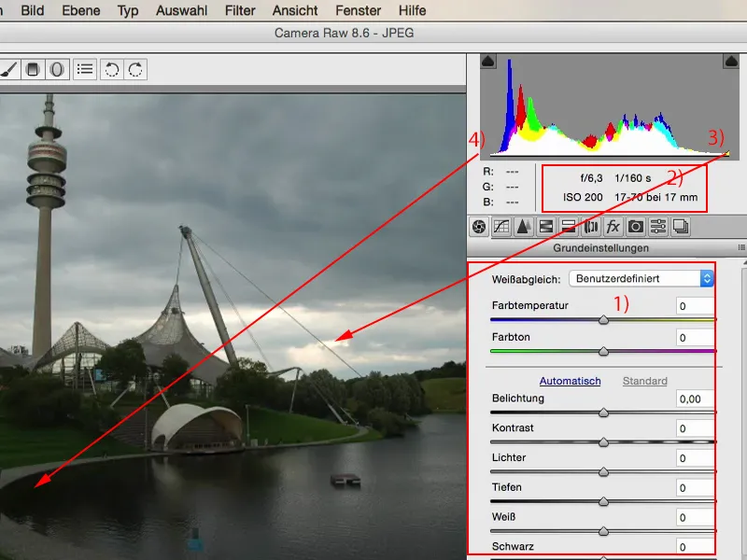Image resolution: width=747 pixels, height=560 pixels.
Task: Click the Weiß slider handle
Action: pyautogui.click(x=603, y=530)
